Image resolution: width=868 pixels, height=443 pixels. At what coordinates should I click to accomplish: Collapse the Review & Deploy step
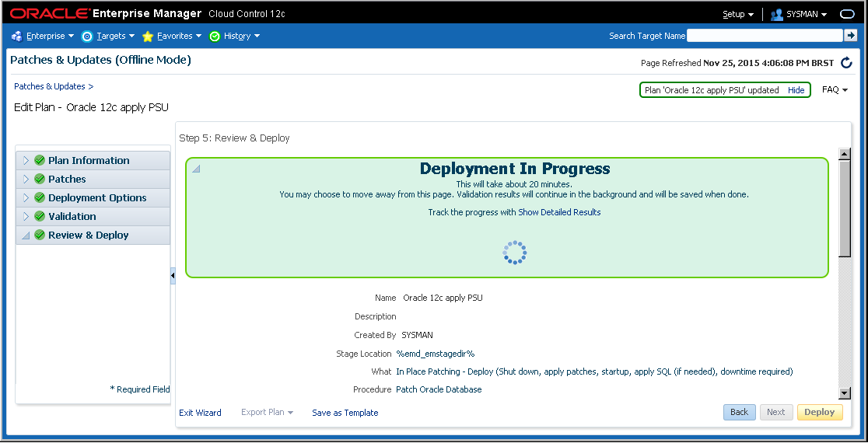[x=26, y=235]
